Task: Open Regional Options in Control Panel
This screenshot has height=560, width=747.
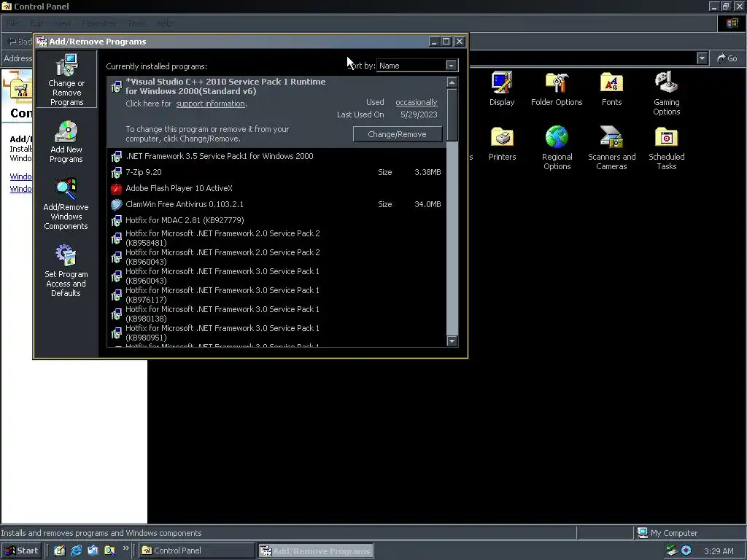Action: [557, 148]
